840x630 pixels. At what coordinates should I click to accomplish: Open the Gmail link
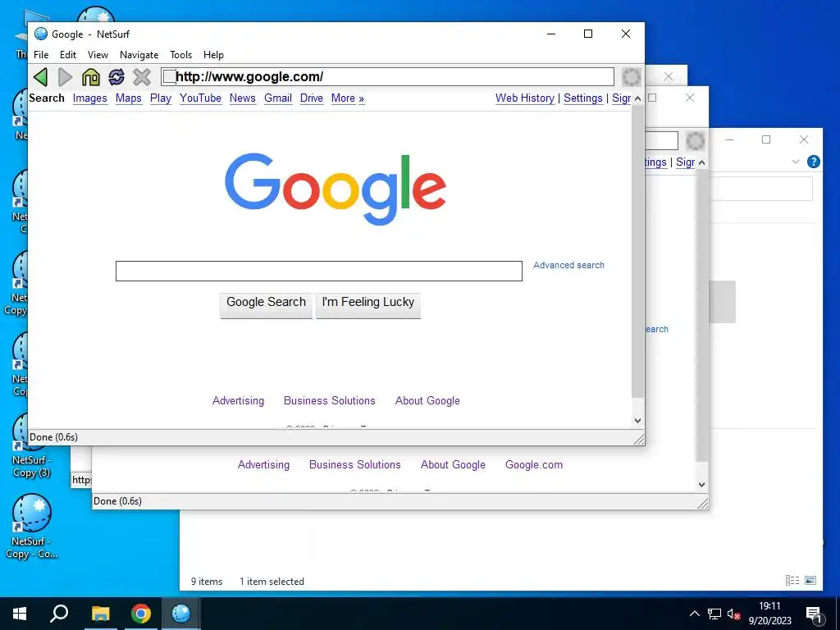pyautogui.click(x=278, y=98)
